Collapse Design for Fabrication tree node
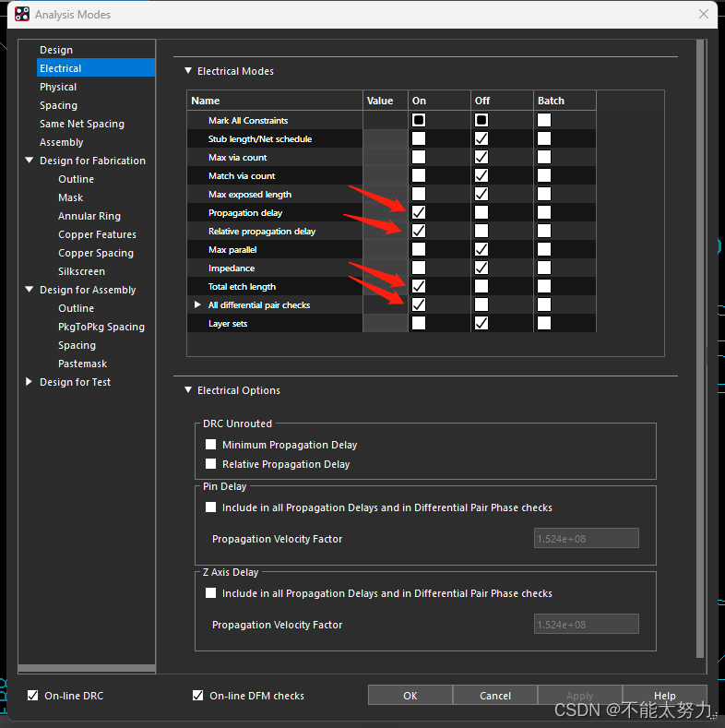Viewport: 725px width, 728px height. [29, 161]
